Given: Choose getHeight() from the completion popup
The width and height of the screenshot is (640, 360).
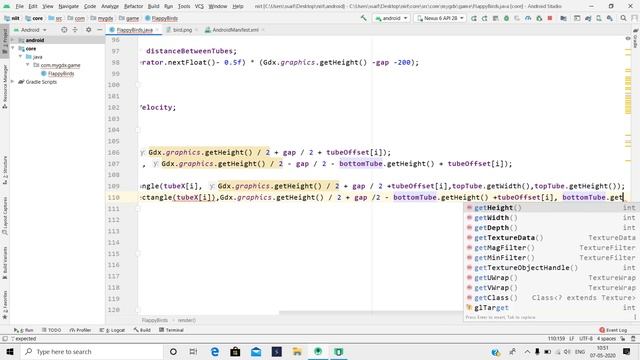Looking at the screenshot, I should tap(550, 208).
